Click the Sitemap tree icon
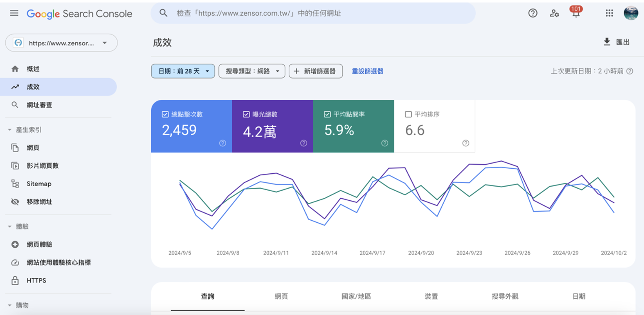Image resolution: width=644 pixels, height=315 pixels. click(x=15, y=184)
